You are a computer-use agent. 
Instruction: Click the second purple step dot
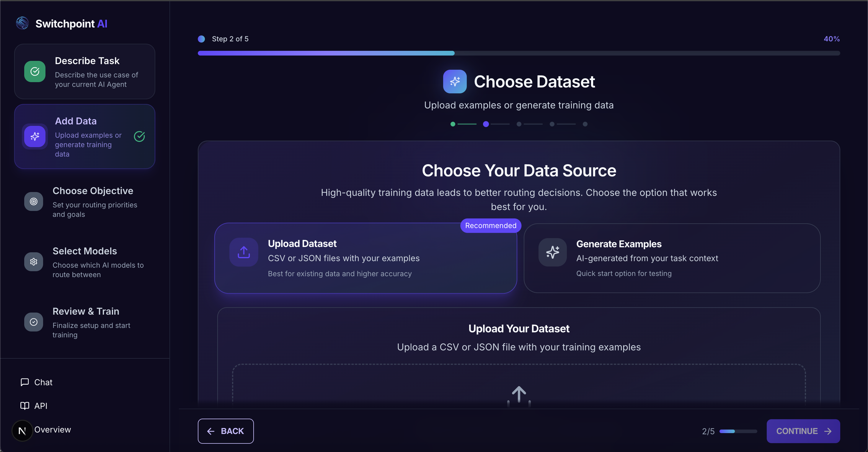486,124
